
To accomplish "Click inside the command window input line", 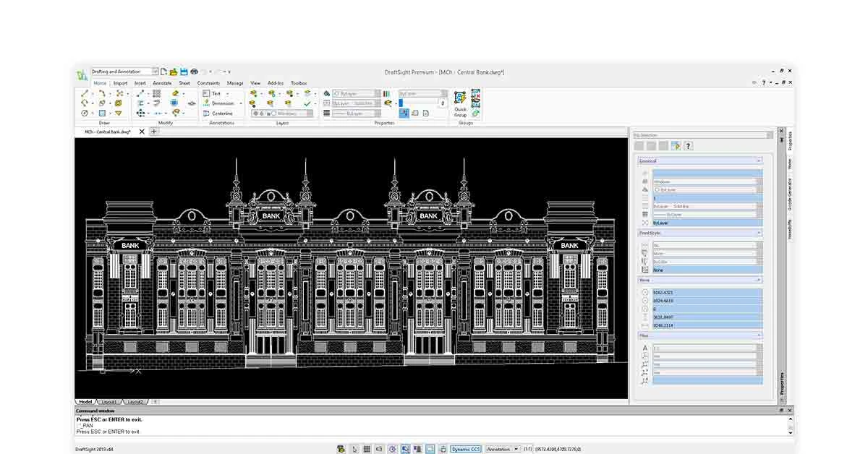I will (x=217, y=432).
